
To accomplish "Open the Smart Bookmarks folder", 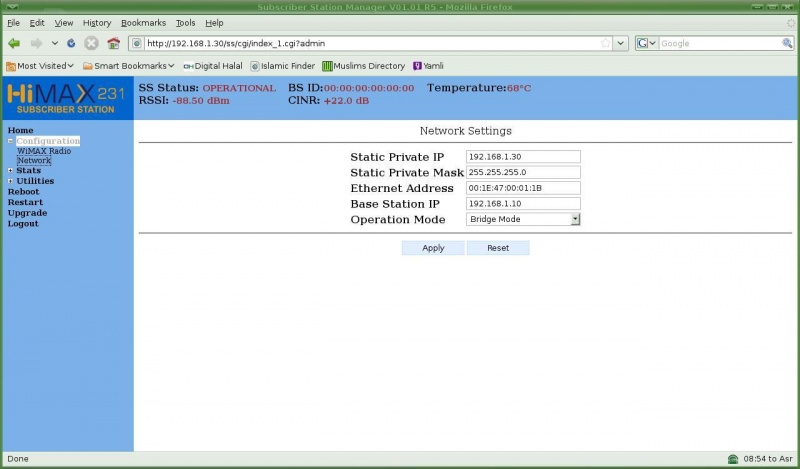I will pyautogui.click(x=129, y=66).
